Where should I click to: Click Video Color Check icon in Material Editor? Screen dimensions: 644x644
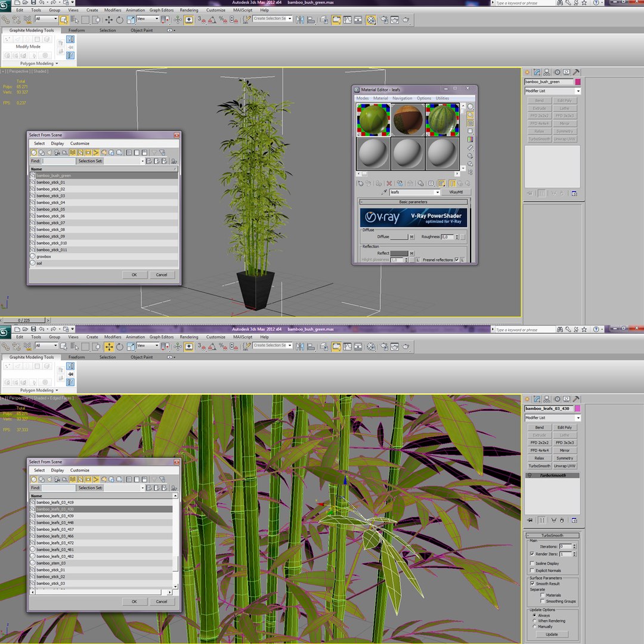click(470, 139)
